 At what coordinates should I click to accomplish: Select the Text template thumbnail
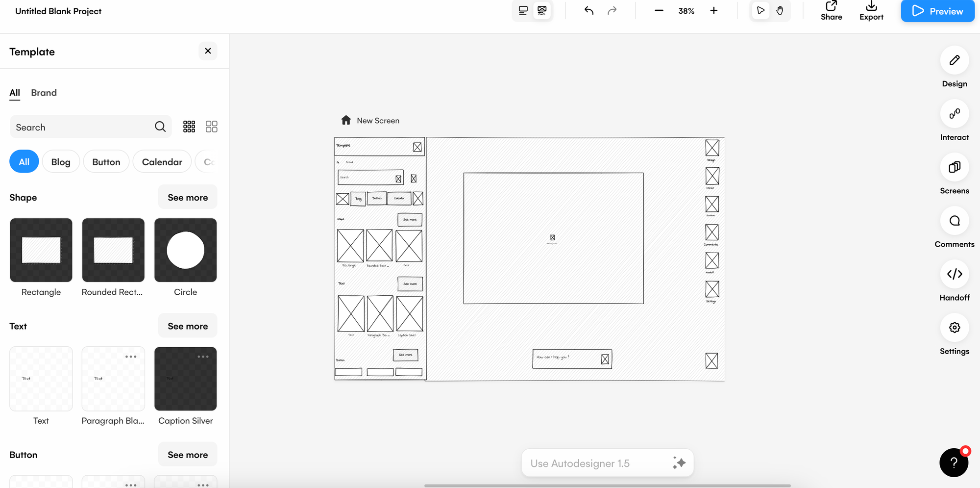click(41, 379)
